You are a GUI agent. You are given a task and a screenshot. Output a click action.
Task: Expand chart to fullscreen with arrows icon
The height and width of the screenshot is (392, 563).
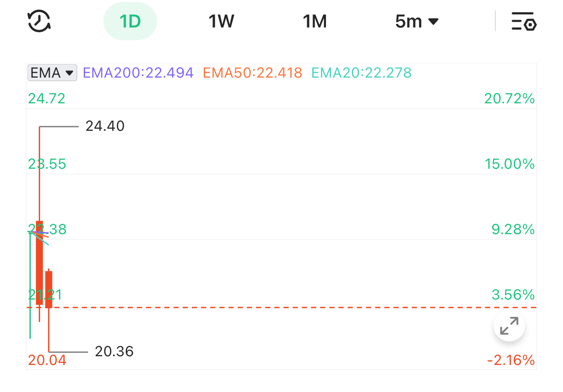[509, 326]
